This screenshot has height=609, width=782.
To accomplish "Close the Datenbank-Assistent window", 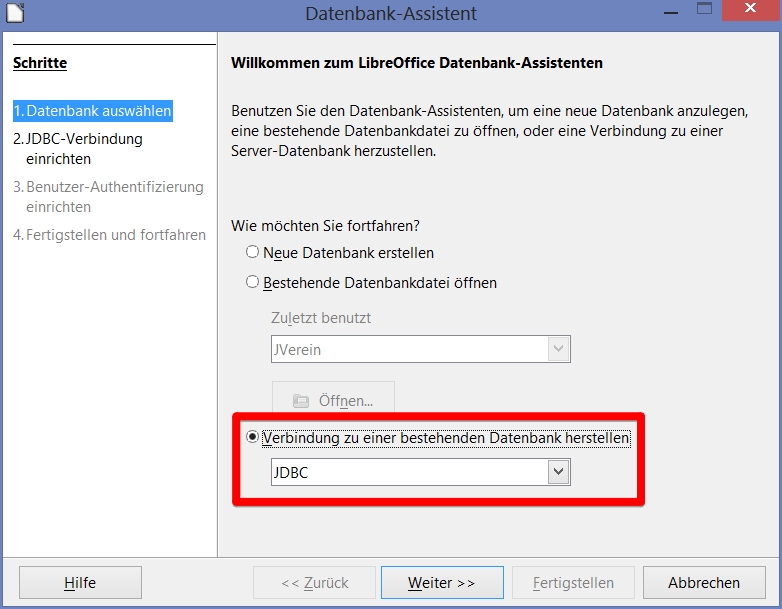I will pyautogui.click(x=749, y=11).
